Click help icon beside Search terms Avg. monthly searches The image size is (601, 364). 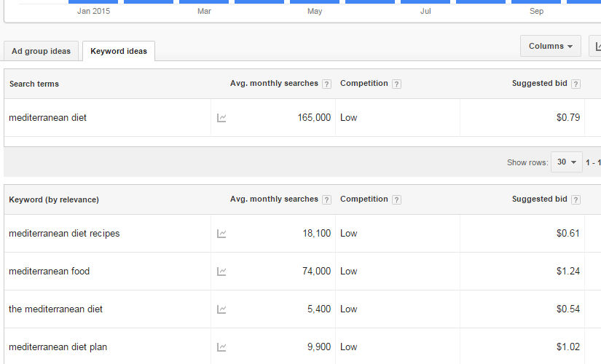pyautogui.click(x=326, y=84)
